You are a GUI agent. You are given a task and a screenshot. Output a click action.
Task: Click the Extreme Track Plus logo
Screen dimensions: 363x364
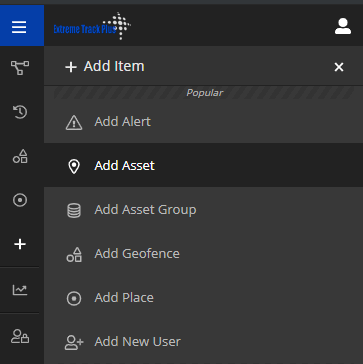(x=92, y=26)
